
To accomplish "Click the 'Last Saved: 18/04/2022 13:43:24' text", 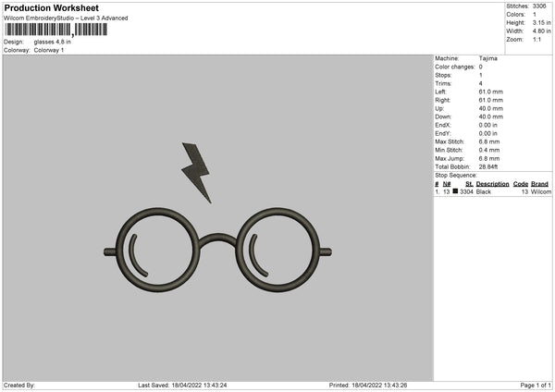I will pos(182,386).
